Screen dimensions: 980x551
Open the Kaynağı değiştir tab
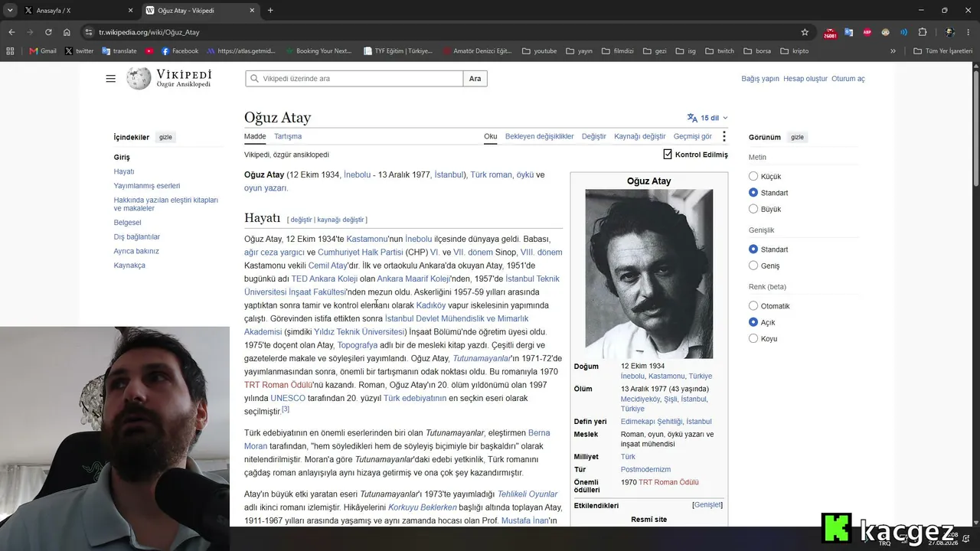coord(639,136)
